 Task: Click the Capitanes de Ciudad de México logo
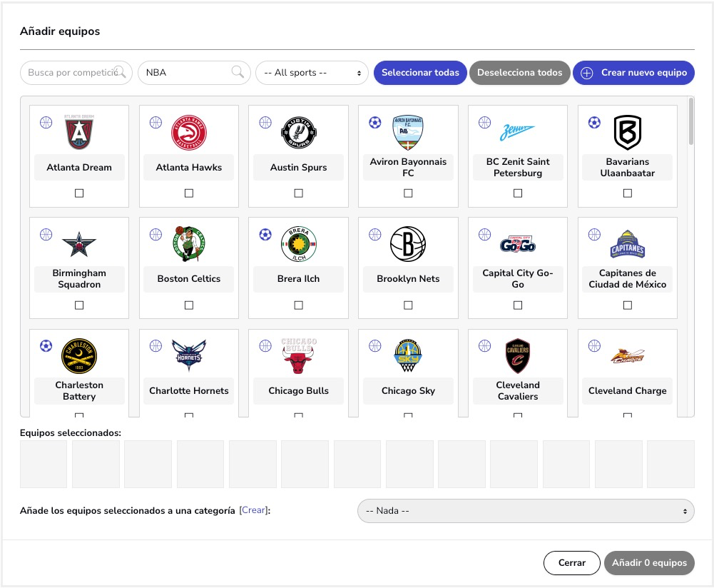pos(628,244)
